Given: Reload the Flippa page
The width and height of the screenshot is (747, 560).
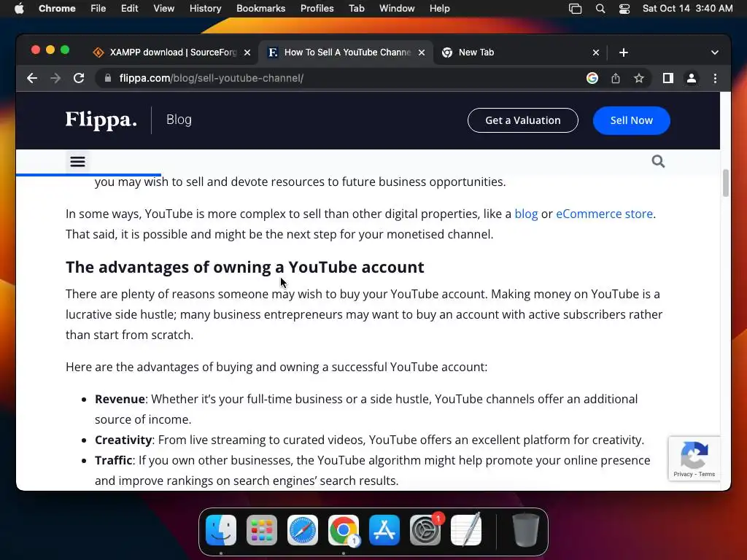Looking at the screenshot, I should pyautogui.click(x=79, y=78).
